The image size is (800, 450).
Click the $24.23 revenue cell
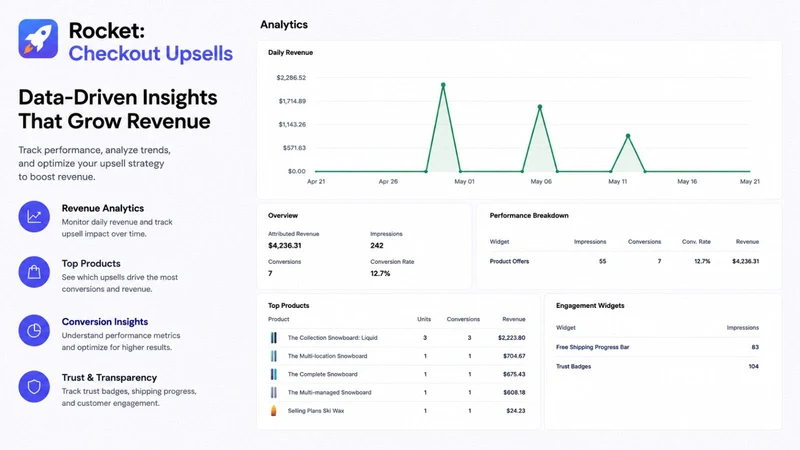click(x=516, y=411)
